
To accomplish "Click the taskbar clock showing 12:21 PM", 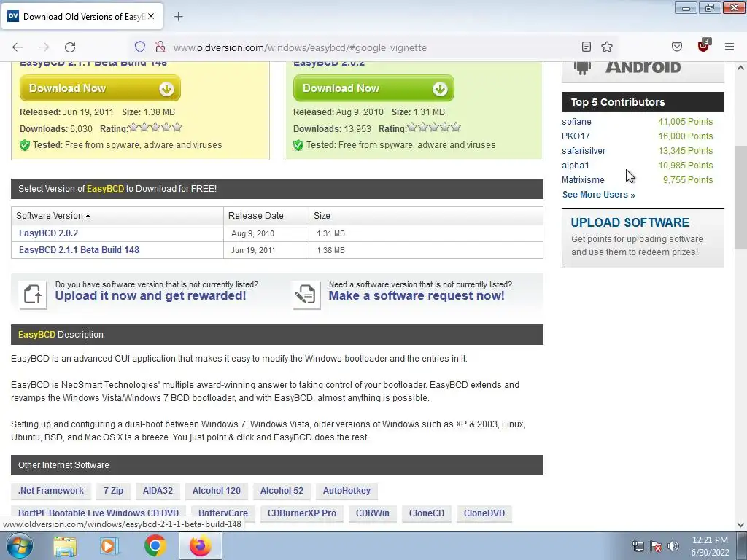I will [710, 546].
